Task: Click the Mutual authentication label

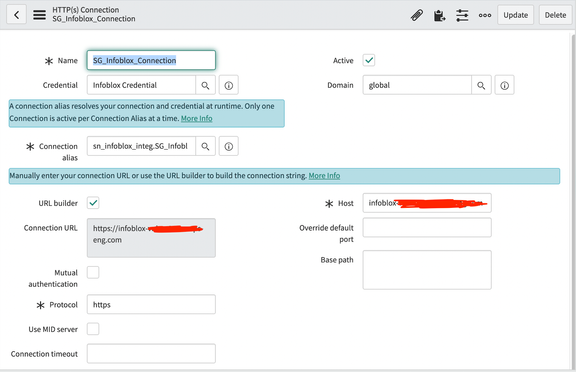Action: click(x=53, y=278)
